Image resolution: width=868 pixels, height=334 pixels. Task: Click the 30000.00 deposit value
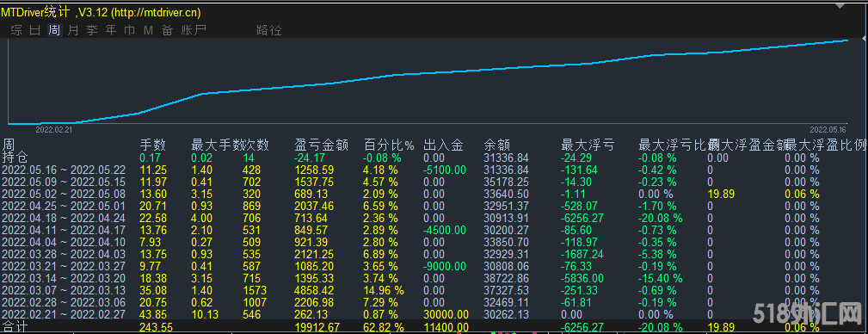click(x=446, y=315)
